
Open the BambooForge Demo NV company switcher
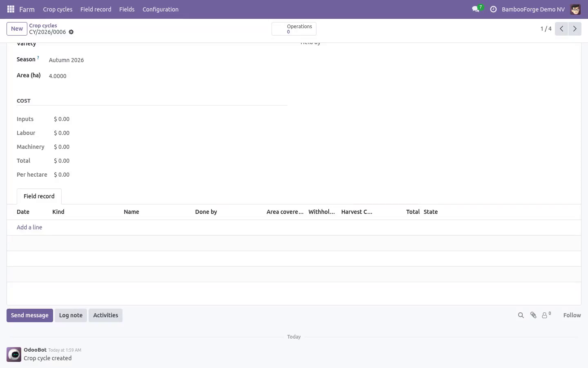point(533,9)
